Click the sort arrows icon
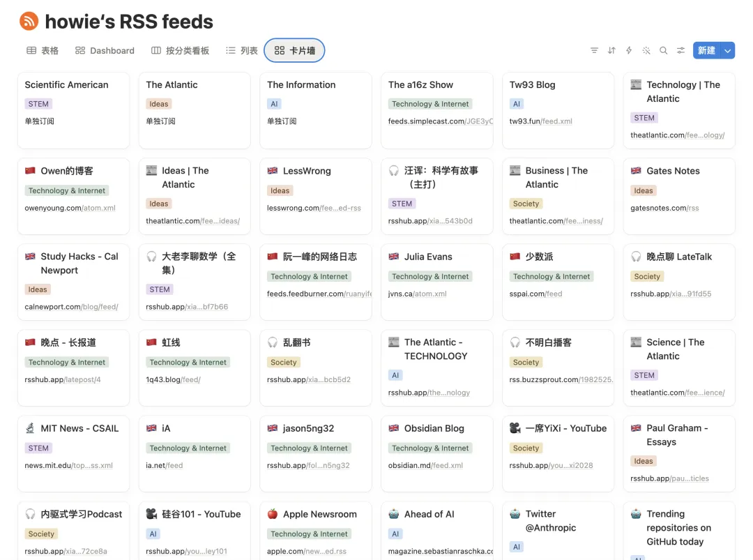Screen dimensions: 753x560 611,50
